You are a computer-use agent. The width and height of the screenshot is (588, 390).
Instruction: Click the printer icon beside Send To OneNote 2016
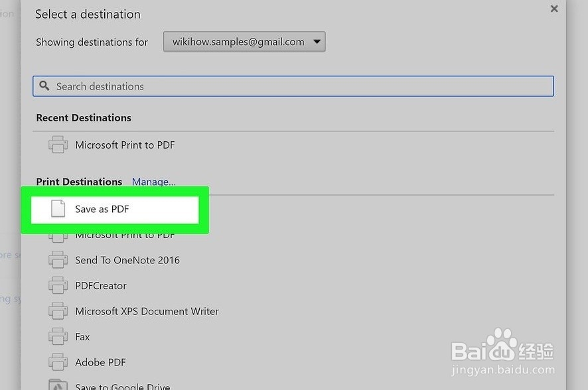(x=58, y=259)
